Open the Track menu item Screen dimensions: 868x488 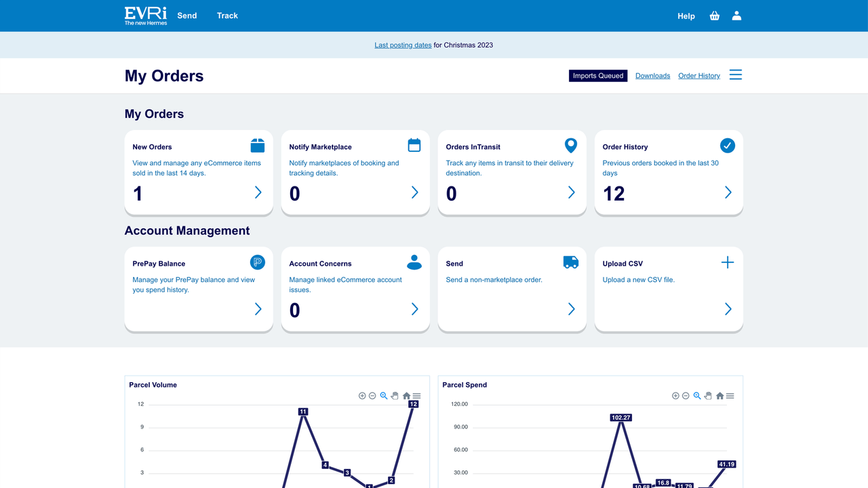(227, 16)
